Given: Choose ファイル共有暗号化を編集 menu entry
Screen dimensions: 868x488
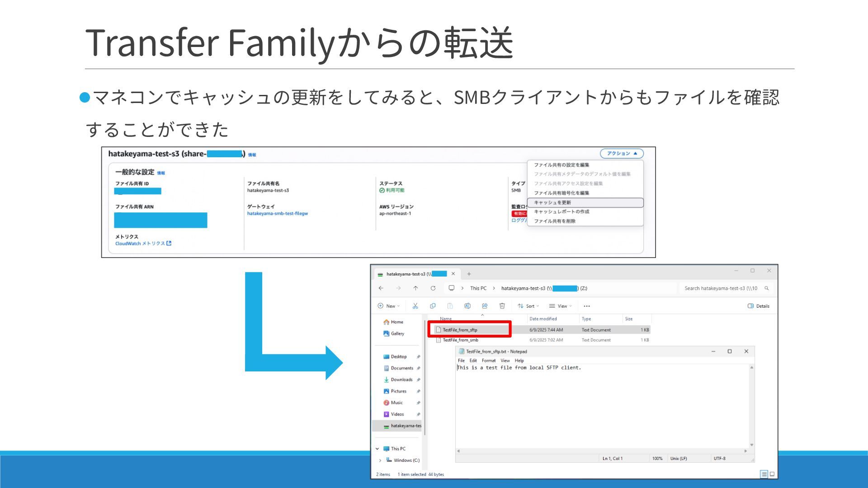Looking at the screenshot, I should (x=561, y=193).
